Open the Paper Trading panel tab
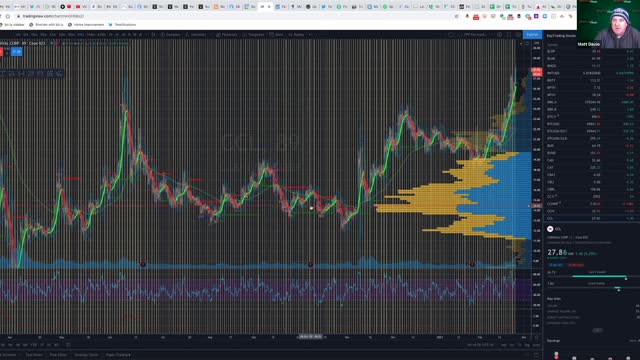640x360 pixels. pyautogui.click(x=118, y=355)
